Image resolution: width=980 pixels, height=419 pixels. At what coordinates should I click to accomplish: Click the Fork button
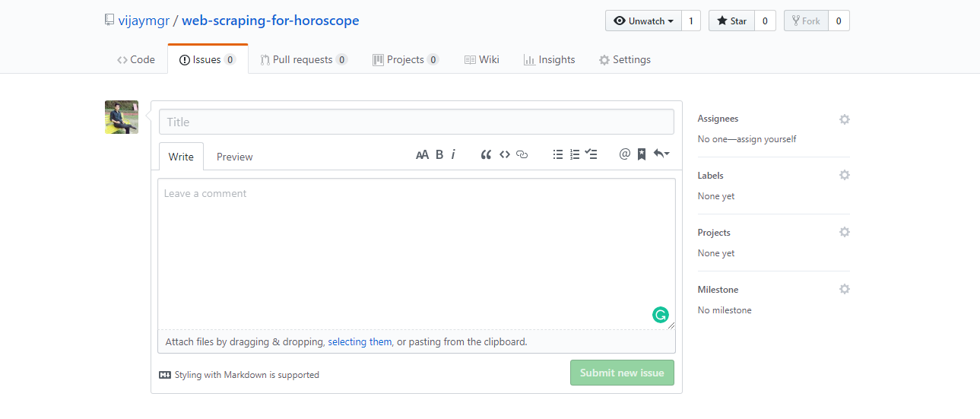806,21
